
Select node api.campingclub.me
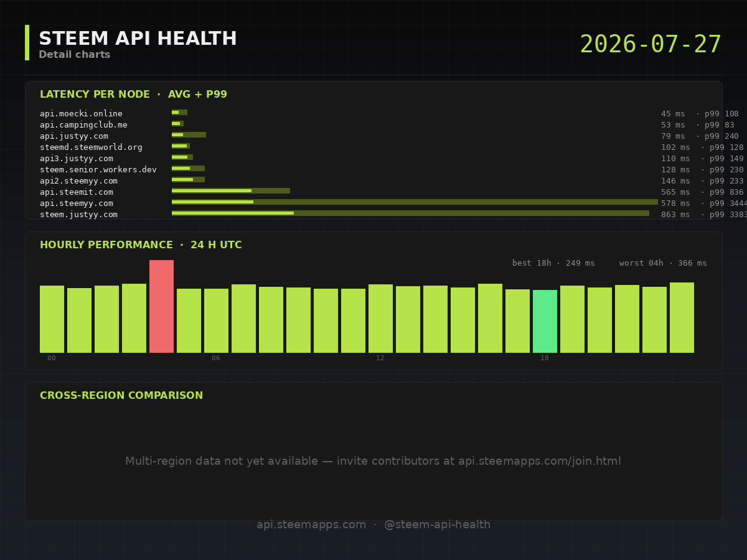coord(83,124)
